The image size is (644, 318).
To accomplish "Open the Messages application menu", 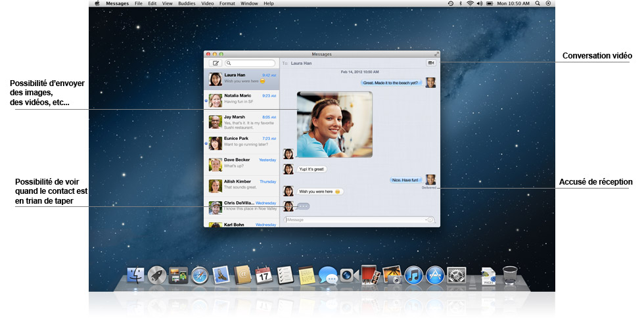I will [117, 3].
